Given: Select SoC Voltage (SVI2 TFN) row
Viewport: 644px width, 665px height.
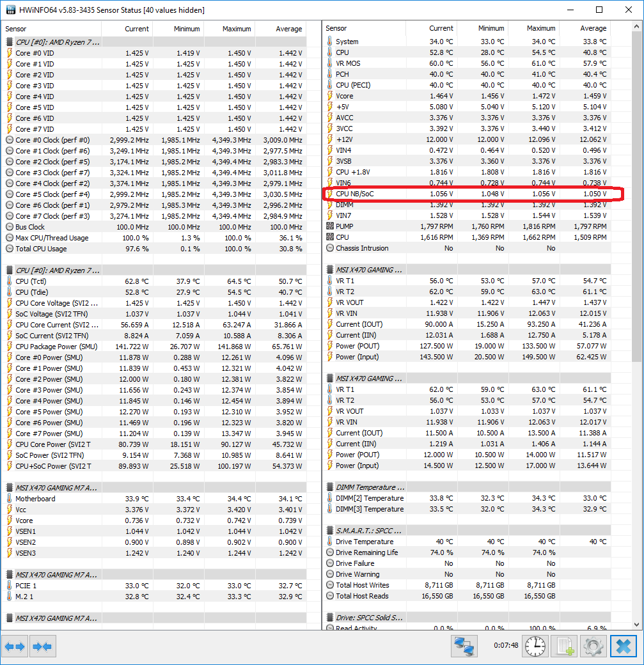Looking at the screenshot, I should point(153,314).
